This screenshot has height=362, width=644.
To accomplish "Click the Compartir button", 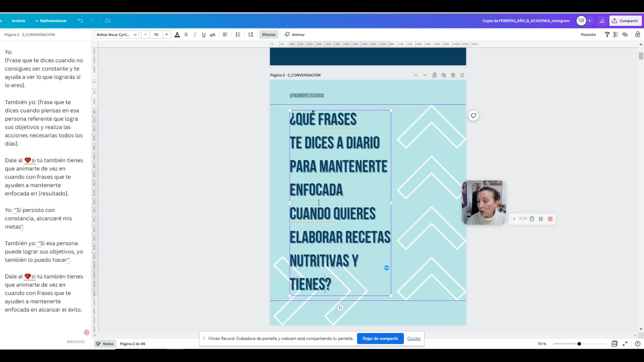I will pos(625,21).
